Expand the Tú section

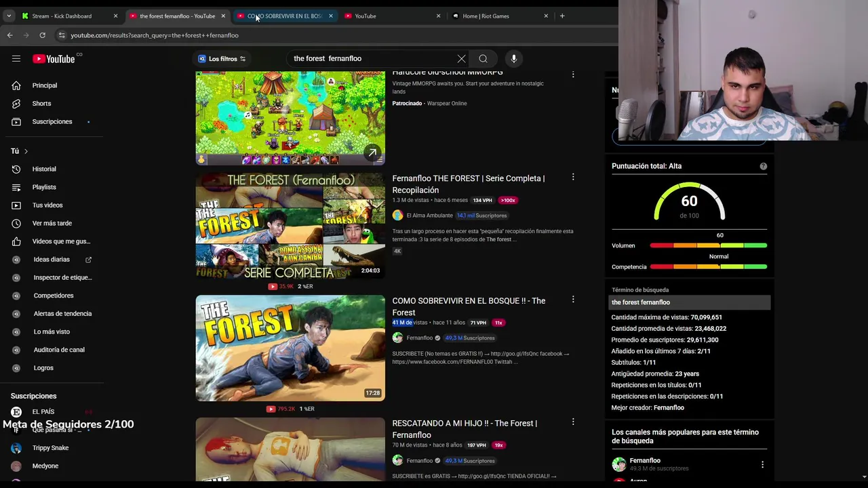[x=19, y=151]
